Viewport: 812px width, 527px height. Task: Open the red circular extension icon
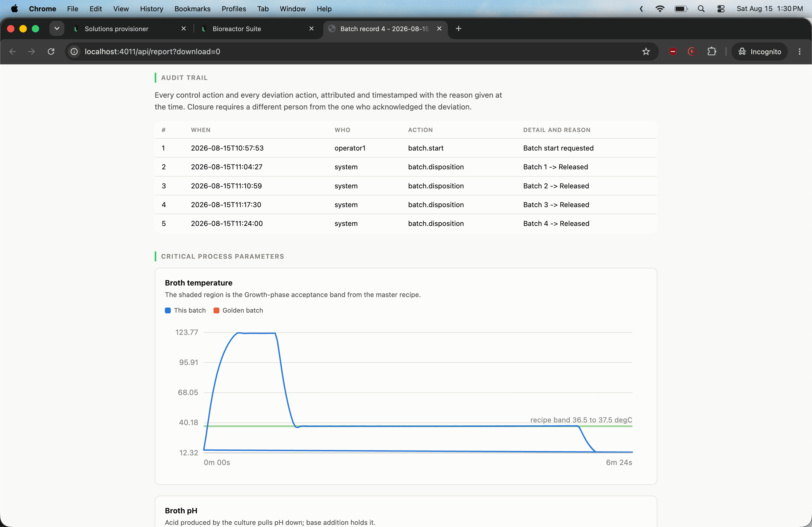(692, 52)
